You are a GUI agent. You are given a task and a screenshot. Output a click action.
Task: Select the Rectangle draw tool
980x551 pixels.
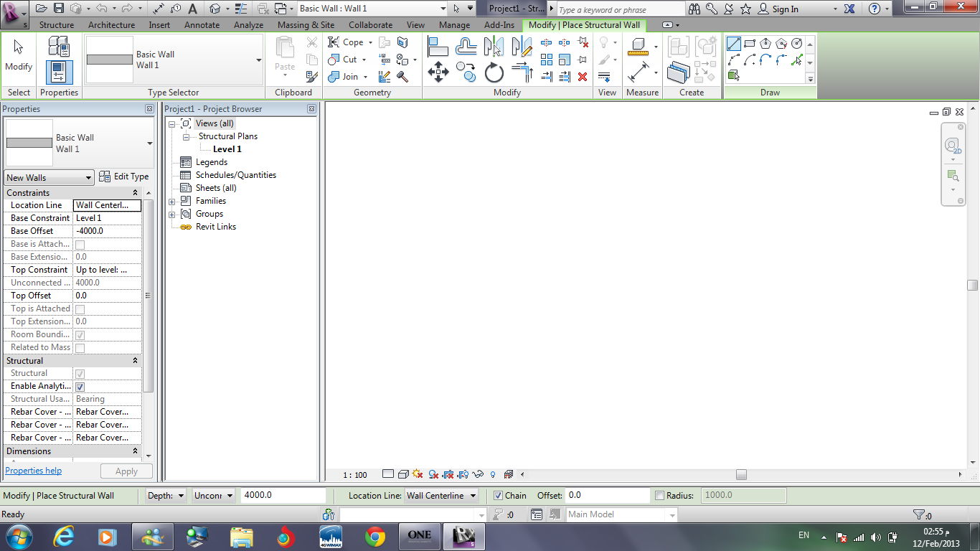click(750, 44)
